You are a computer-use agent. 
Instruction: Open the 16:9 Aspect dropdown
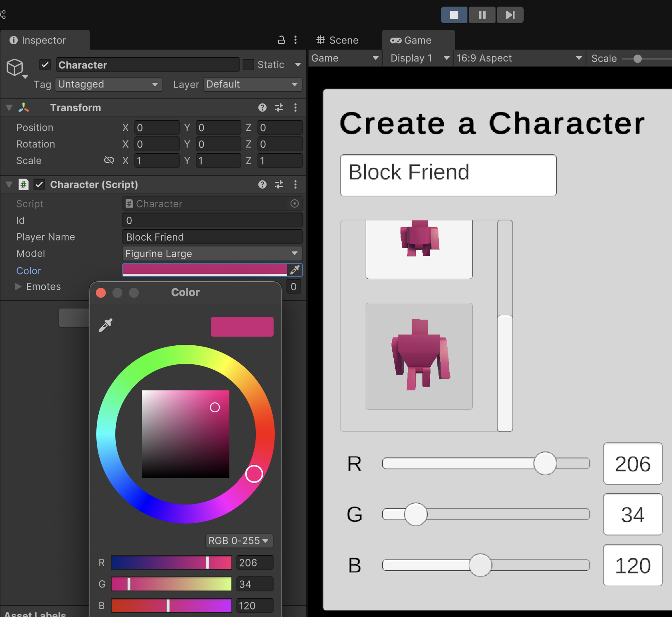(x=519, y=58)
